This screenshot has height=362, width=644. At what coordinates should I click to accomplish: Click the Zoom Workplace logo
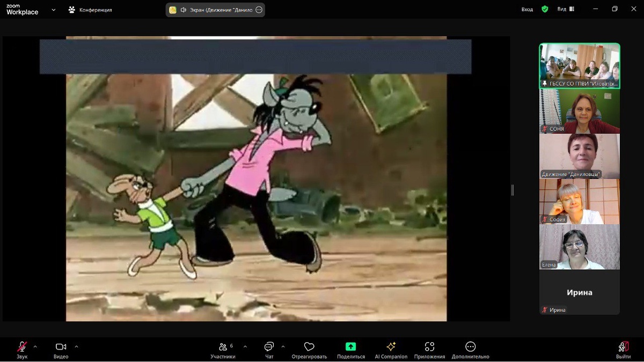coord(23,10)
